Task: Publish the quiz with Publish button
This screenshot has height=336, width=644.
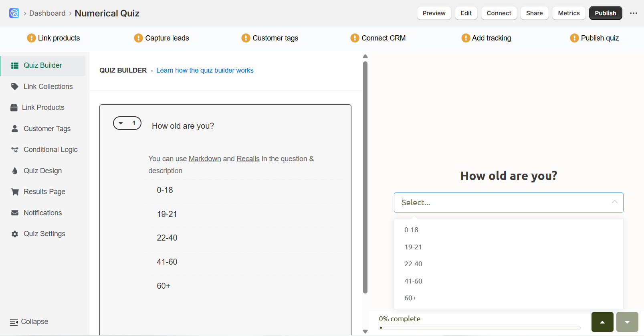Action: (606, 13)
